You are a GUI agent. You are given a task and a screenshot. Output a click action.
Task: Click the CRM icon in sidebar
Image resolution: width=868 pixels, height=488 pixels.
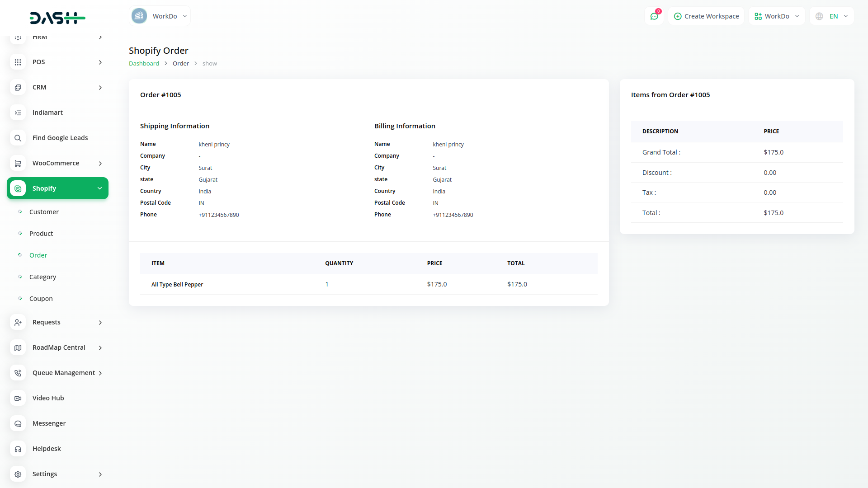point(18,87)
